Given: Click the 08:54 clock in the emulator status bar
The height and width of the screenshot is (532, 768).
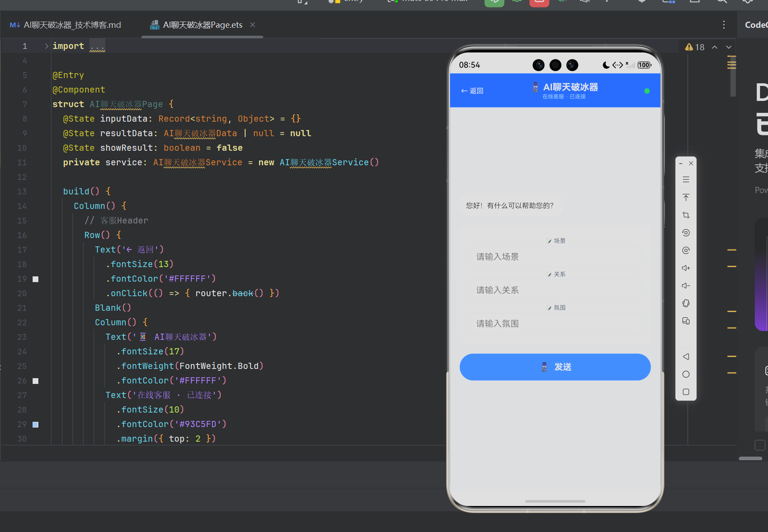Looking at the screenshot, I should click(470, 65).
